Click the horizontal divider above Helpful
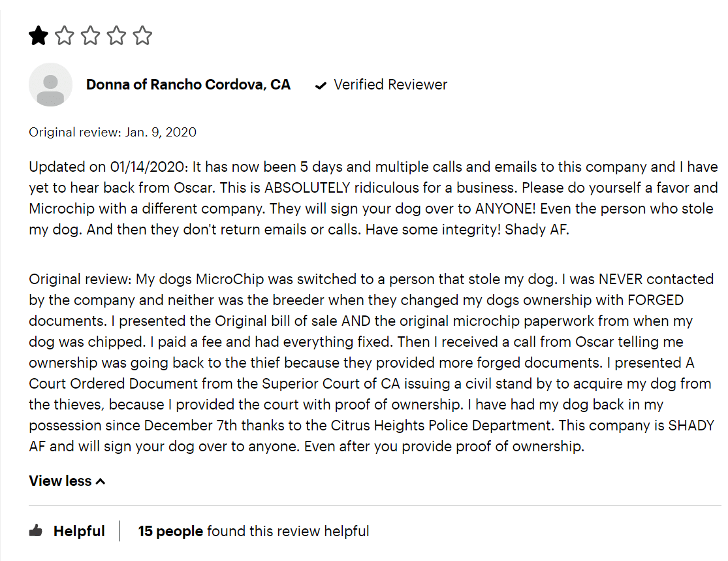 375,505
